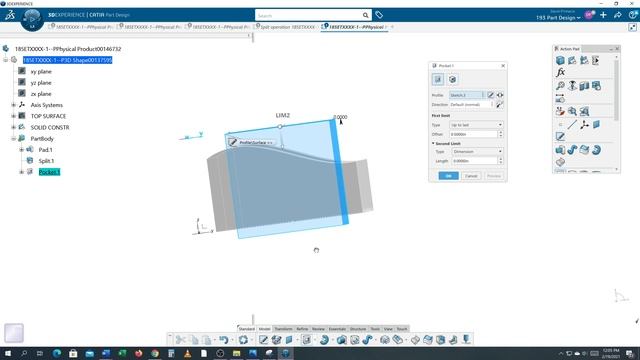The width and height of the screenshot is (640, 360).
Task: Switch to the Standard toolbar tab
Action: [x=247, y=329]
